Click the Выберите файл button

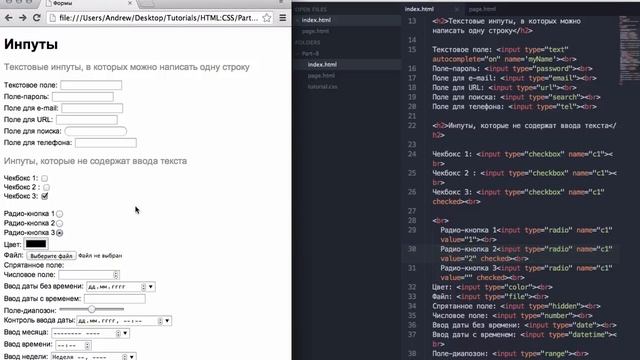51,256
